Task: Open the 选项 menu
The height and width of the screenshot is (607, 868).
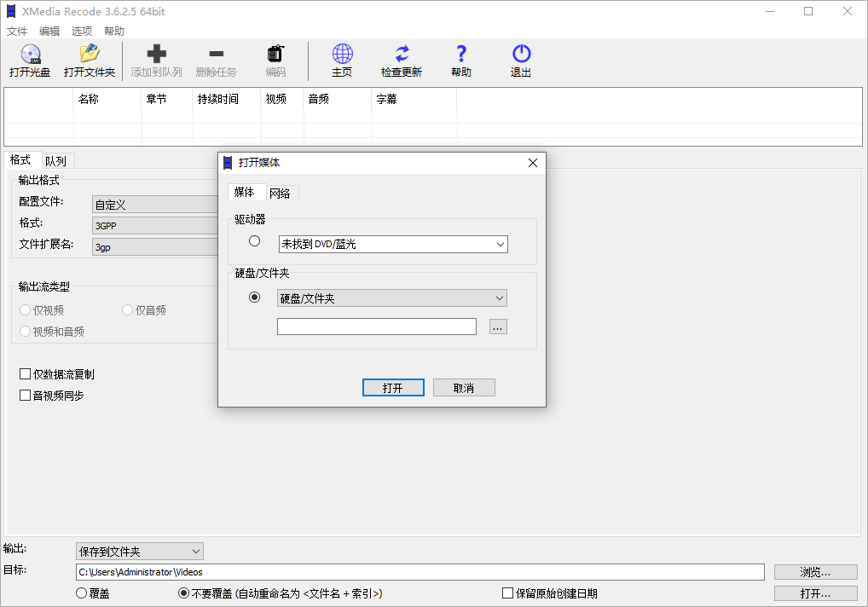Action: tap(81, 30)
